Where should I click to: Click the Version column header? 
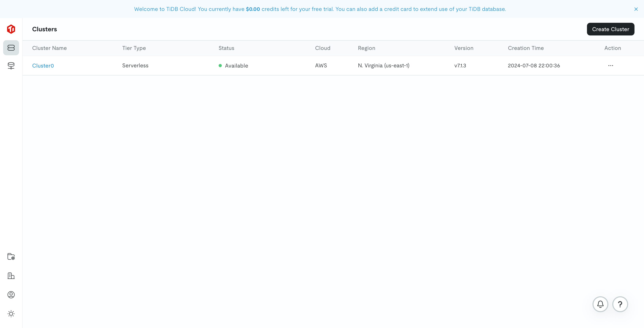[464, 48]
